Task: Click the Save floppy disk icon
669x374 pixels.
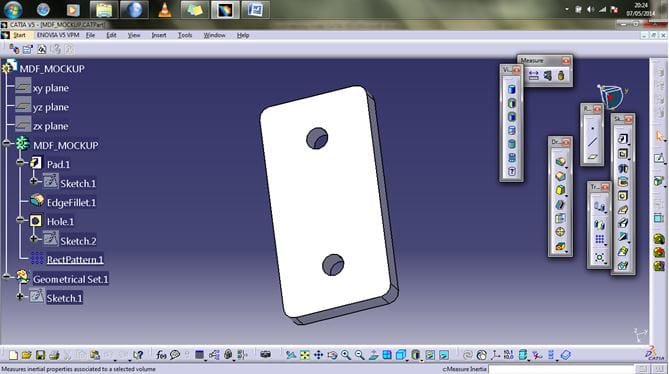Action: coord(40,355)
